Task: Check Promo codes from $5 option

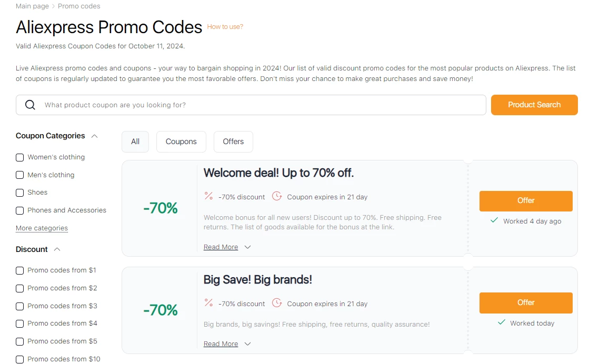Action: (20, 341)
